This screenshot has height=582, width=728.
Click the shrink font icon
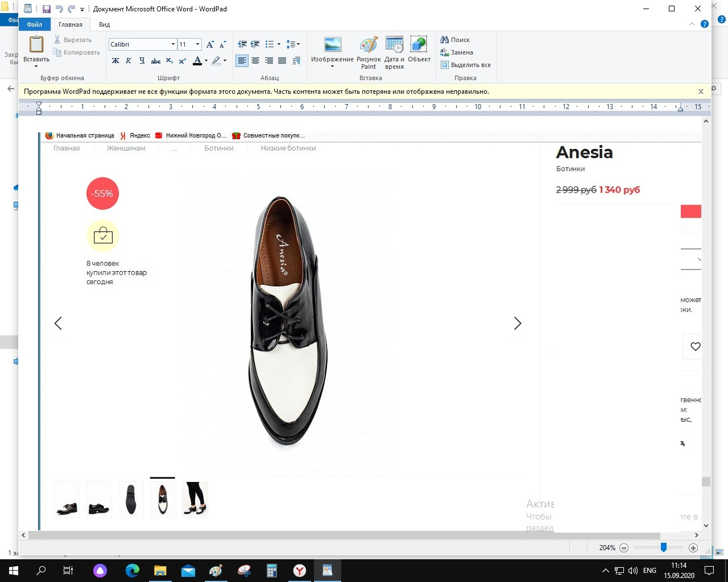pyautogui.click(x=222, y=44)
